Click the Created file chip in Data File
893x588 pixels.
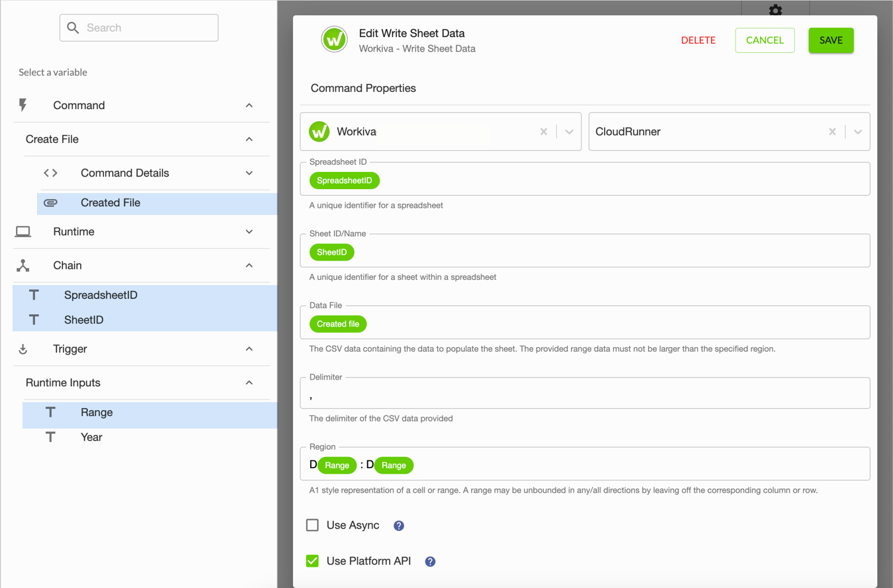click(338, 324)
